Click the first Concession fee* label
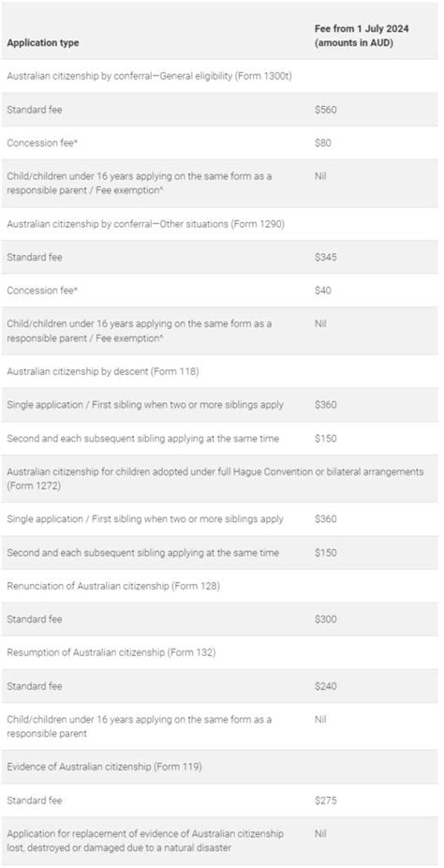 click(x=41, y=142)
